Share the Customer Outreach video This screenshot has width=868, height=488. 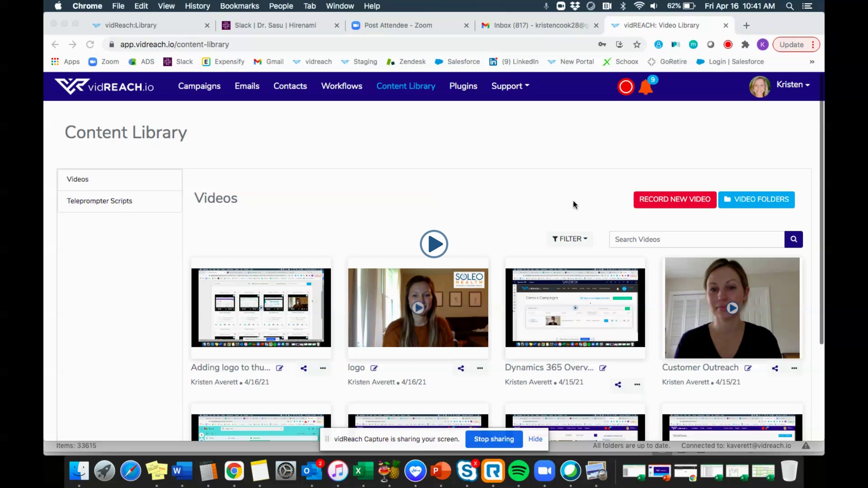pos(775,368)
